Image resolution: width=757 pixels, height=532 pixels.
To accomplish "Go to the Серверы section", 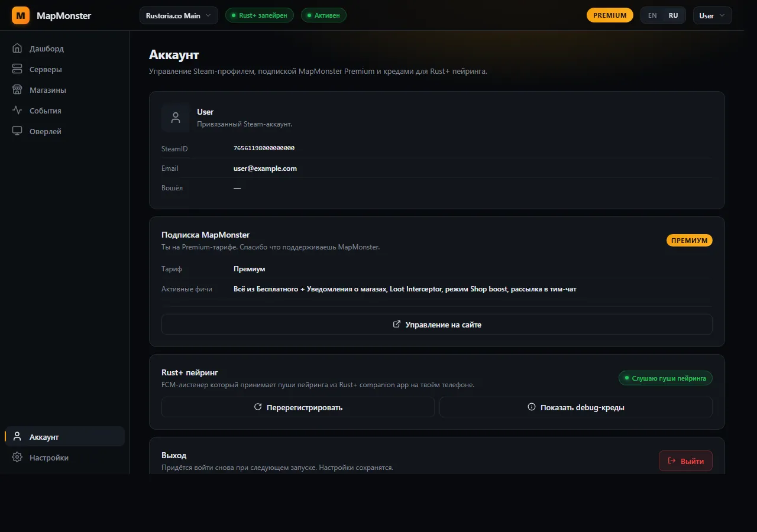I will tap(64, 69).
